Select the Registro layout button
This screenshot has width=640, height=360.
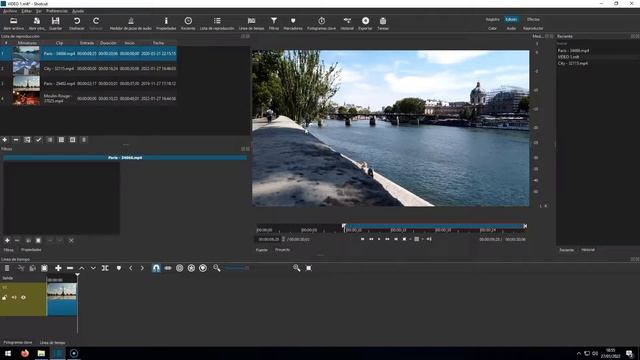coord(492,19)
